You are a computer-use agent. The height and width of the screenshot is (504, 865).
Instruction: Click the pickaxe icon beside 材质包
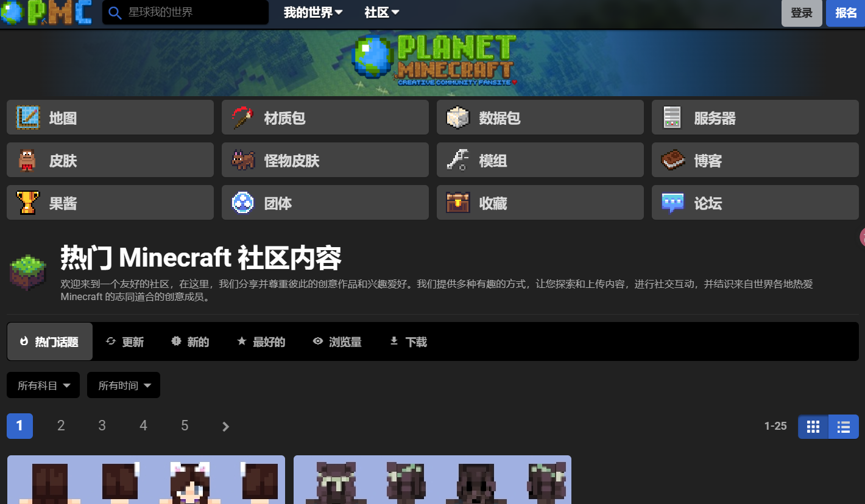click(x=243, y=117)
